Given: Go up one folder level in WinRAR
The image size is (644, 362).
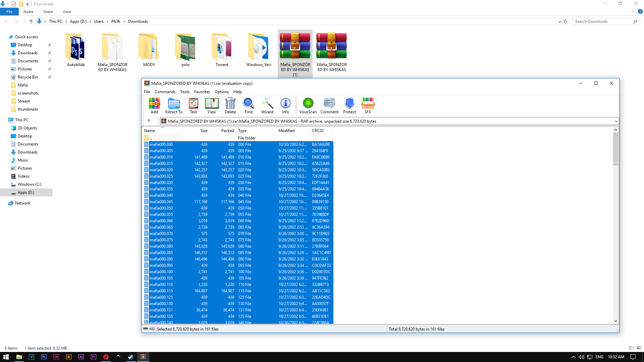Looking at the screenshot, I should point(149,121).
